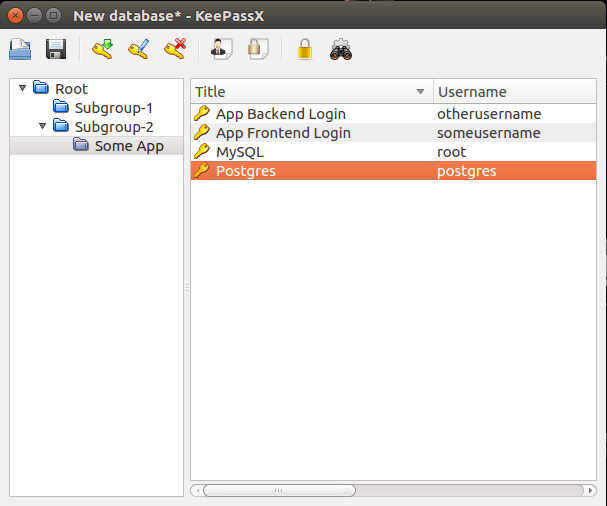Viewport: 607px width, 506px height.
Task: Select the Some App group label
Action: [x=129, y=146]
